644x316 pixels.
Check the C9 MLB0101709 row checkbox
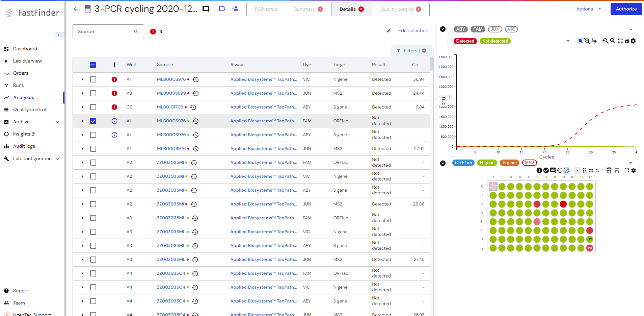coord(93,107)
